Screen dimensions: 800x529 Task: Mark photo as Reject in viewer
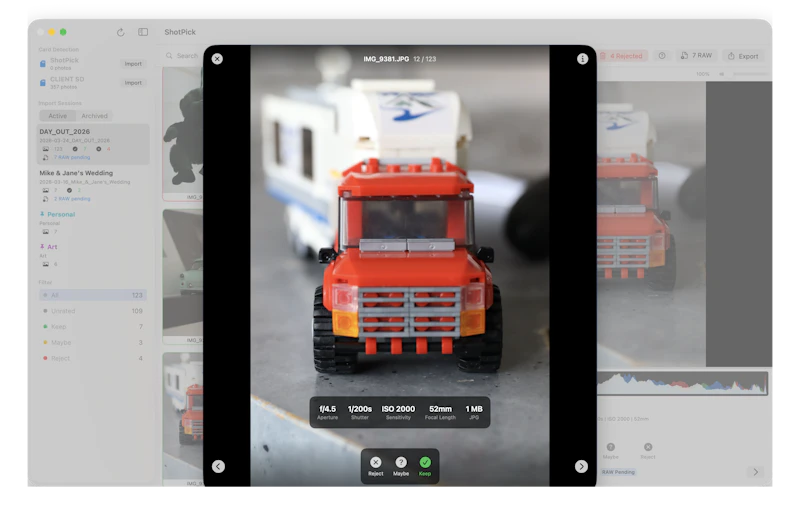point(376,466)
